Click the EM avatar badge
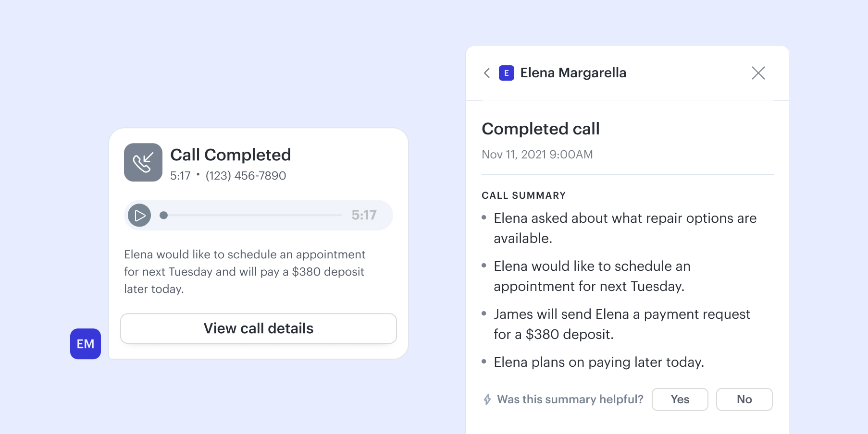Viewport: 868px width, 434px height. point(86,344)
